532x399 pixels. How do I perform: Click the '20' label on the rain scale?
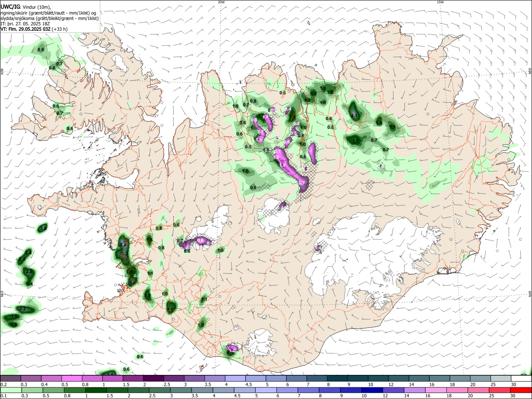click(x=470, y=396)
